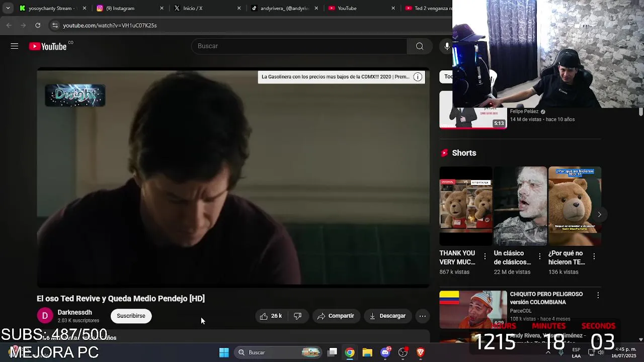The image size is (644, 362).
Task: Open the Darknessdh channel avatar
Action: pos(45,316)
